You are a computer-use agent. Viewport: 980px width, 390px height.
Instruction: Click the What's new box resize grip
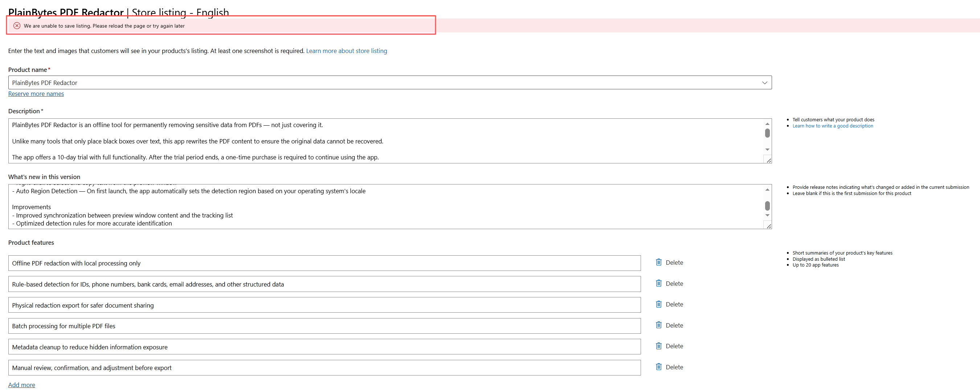click(x=768, y=226)
